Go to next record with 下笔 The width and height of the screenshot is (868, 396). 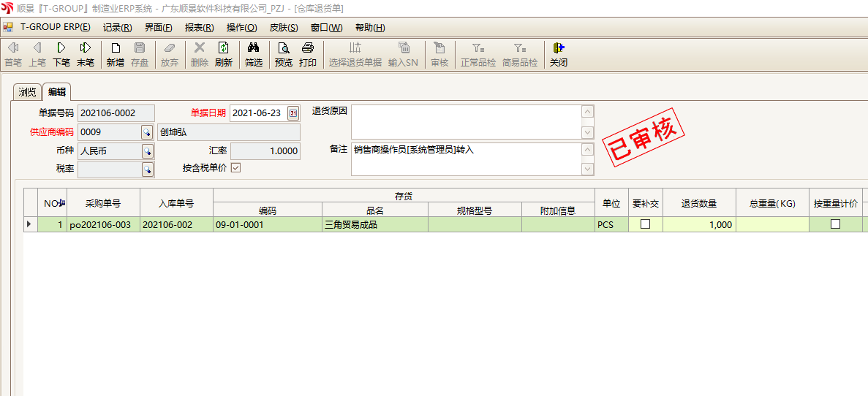click(61, 55)
